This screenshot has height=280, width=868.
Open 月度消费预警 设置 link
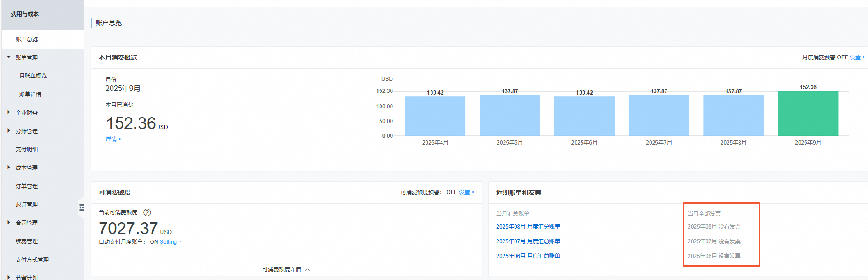(857, 57)
